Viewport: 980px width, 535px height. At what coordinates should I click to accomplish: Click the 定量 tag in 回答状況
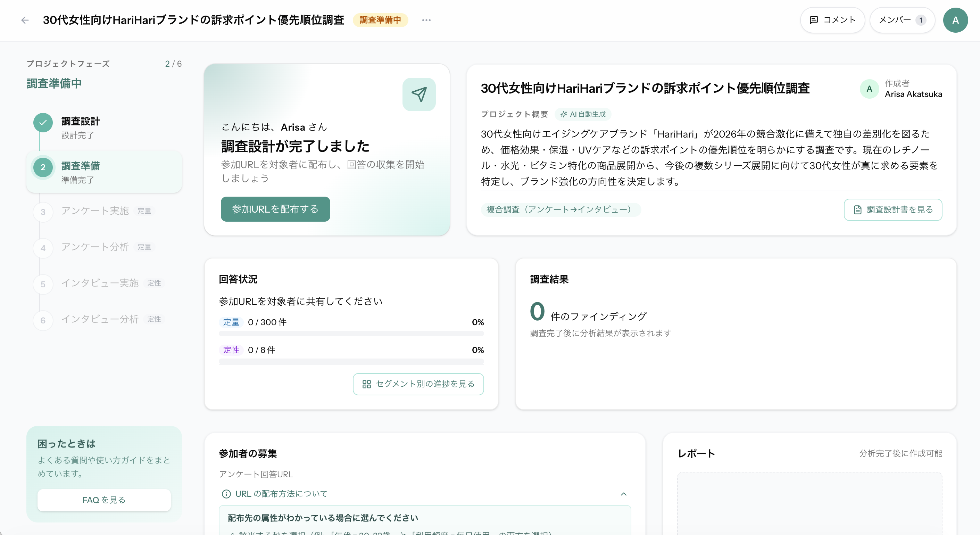pos(231,322)
